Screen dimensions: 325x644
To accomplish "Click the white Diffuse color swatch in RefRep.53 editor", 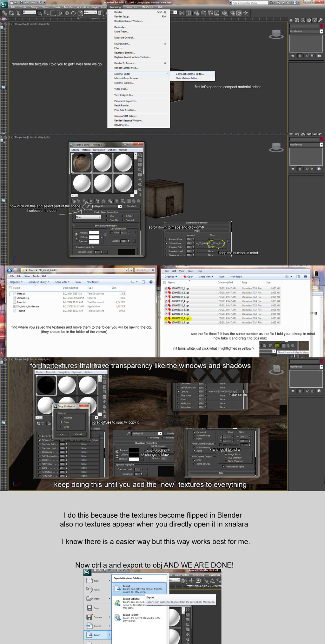I will click(94, 237).
